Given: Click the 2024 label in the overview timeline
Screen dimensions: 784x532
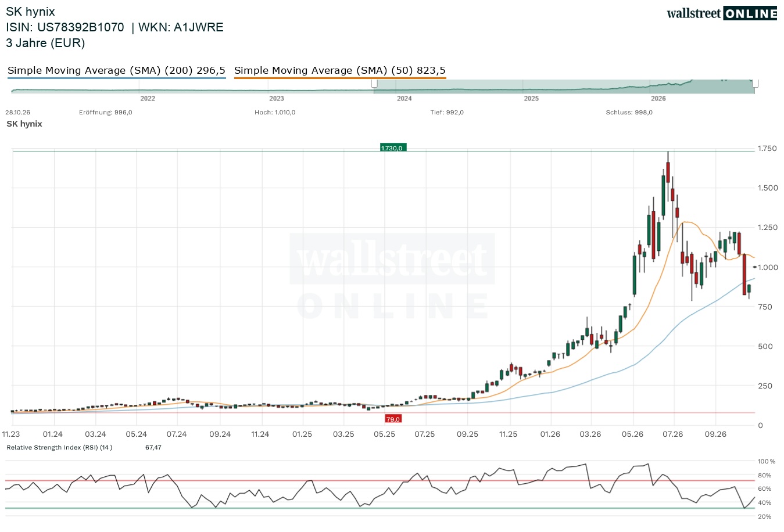Looking at the screenshot, I should 404,99.
